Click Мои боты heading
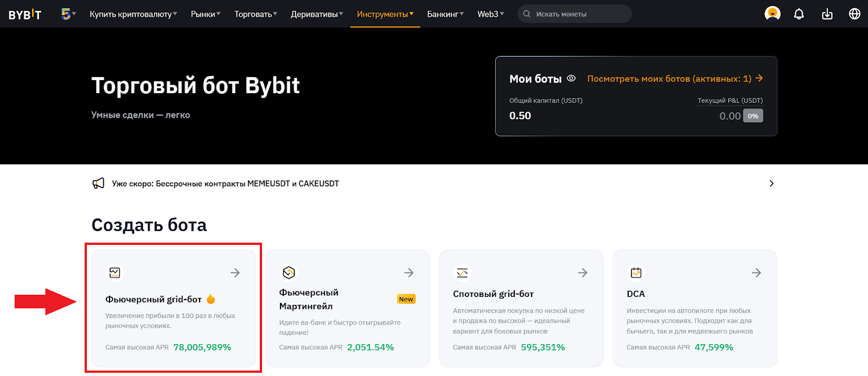Image resolution: width=868 pixels, height=376 pixels. [535, 79]
